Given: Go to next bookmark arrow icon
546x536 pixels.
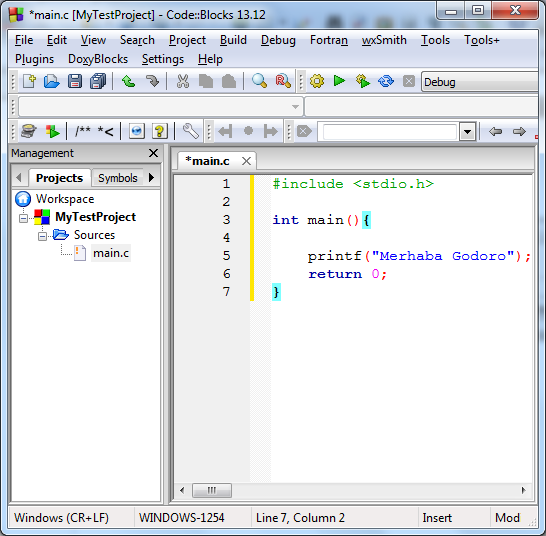Looking at the screenshot, I should (271, 131).
